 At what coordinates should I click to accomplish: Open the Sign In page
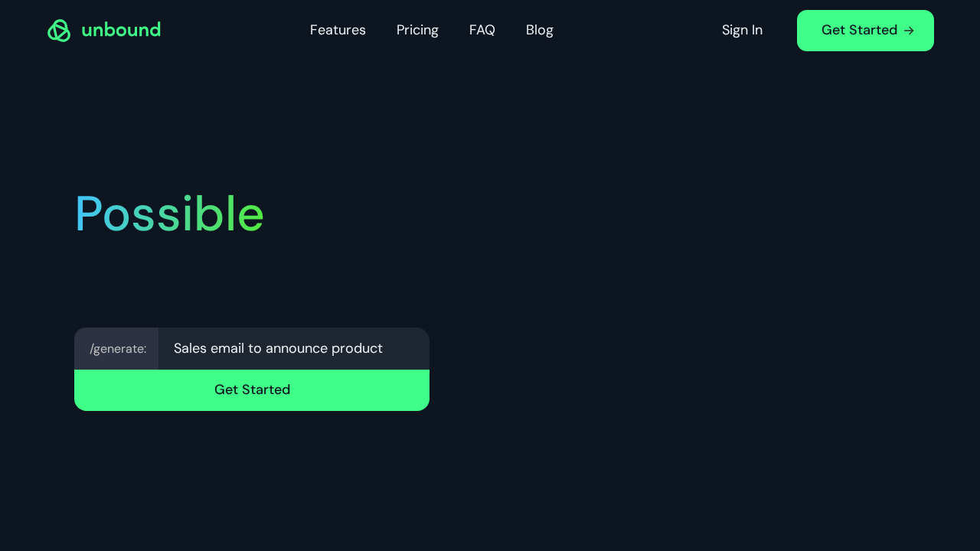pyautogui.click(x=742, y=30)
